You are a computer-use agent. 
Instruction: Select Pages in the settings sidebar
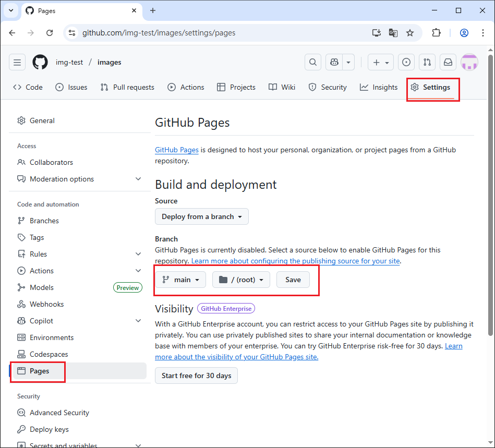(38, 371)
